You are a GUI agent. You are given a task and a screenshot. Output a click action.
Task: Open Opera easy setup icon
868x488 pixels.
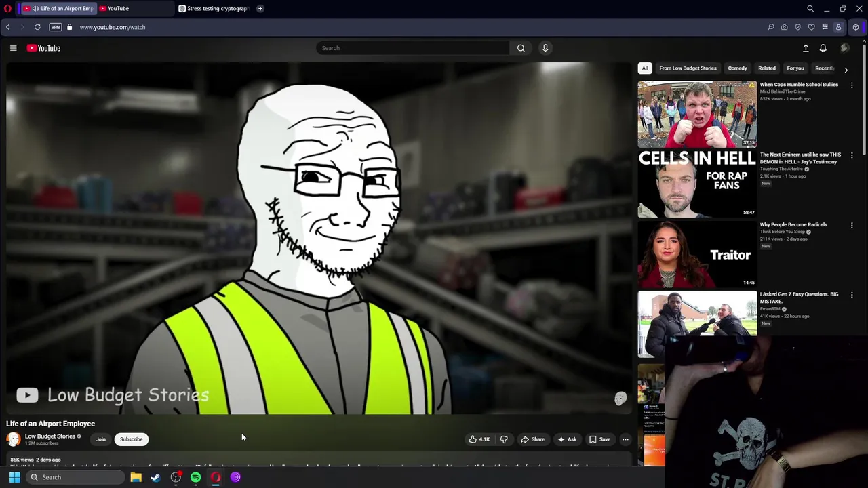tap(825, 27)
